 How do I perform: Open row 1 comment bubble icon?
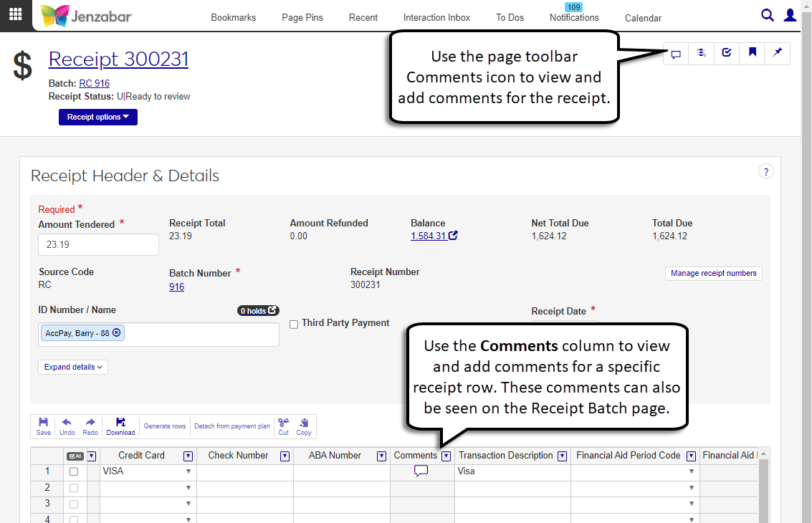point(421,471)
